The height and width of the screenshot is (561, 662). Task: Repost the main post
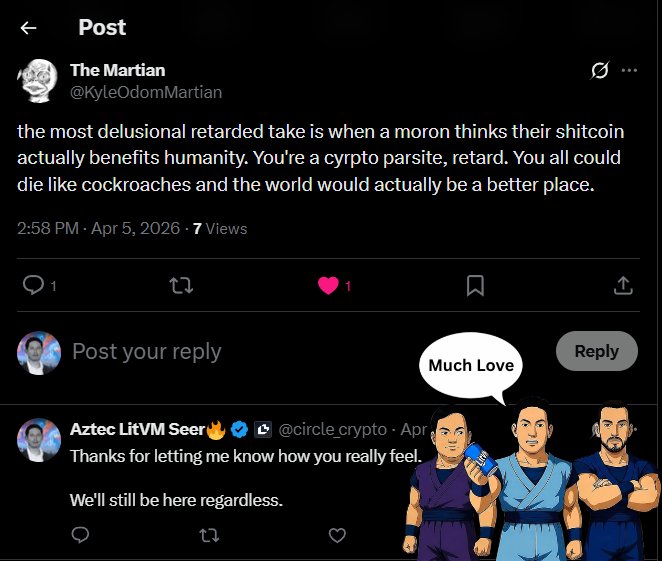point(181,286)
